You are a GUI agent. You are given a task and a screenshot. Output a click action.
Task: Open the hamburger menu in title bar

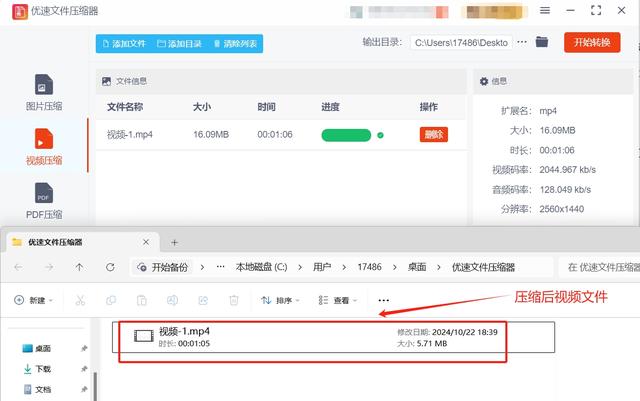tap(545, 10)
